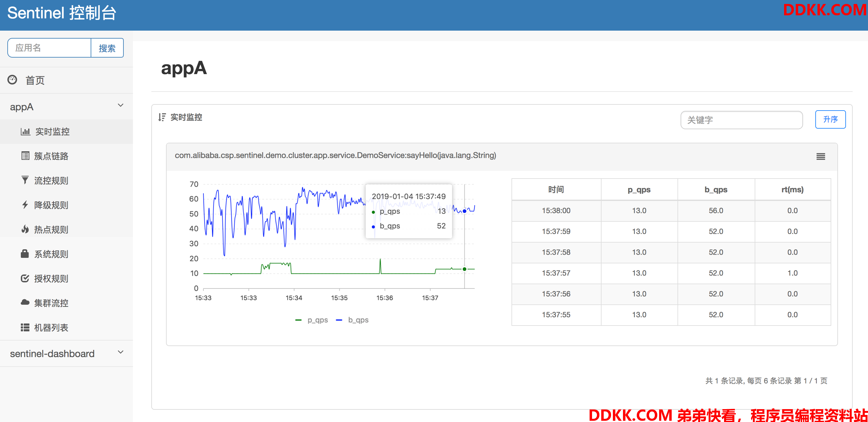Screen dimensions: 868x422
Task: Click the 15:37:55 time cell
Action: pyautogui.click(x=556, y=315)
